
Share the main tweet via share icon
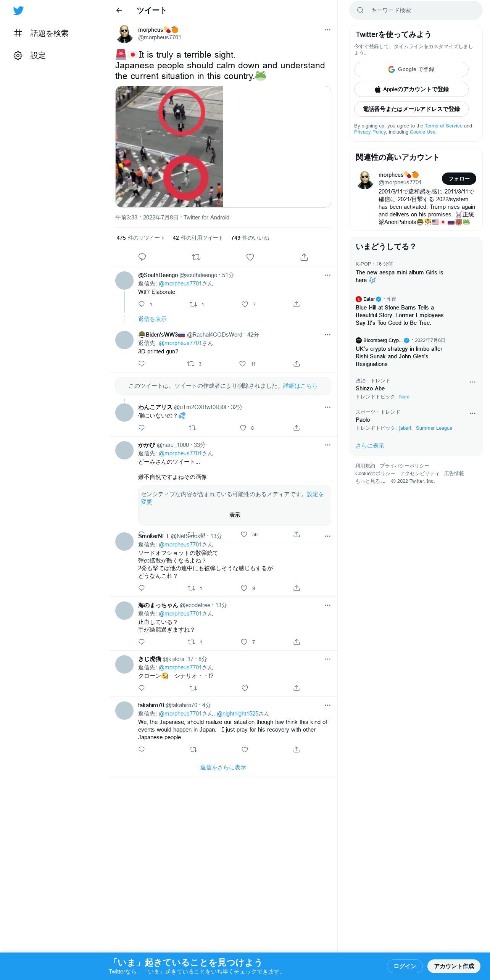tap(304, 257)
